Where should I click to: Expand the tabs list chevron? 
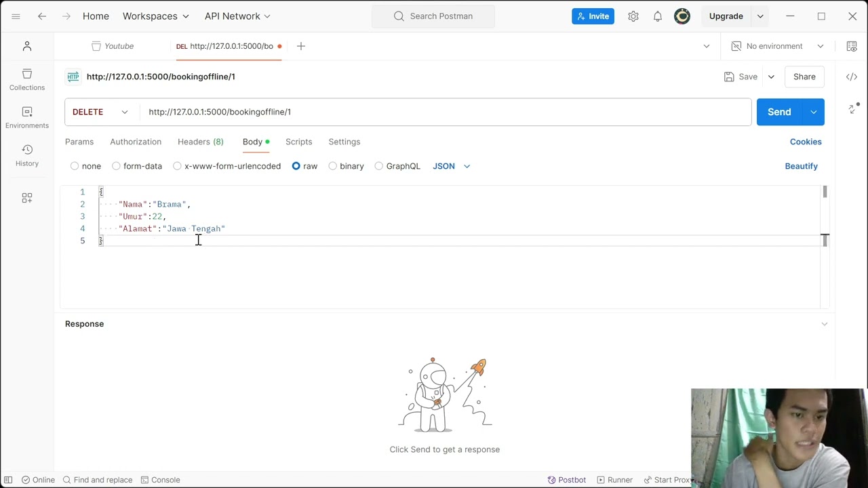click(707, 46)
